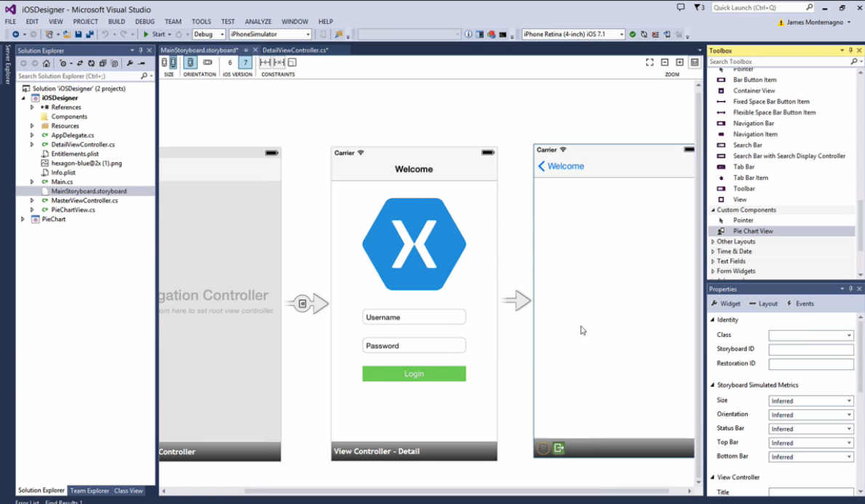The image size is (865, 504).
Task: Open the iPhoneSimulator platform dropdown
Action: tap(271, 34)
